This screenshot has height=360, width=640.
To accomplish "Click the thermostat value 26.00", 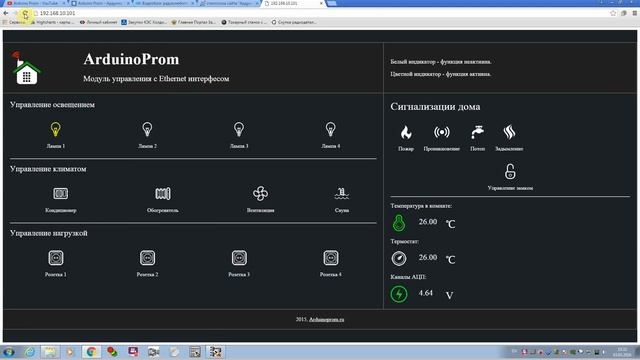I will click(428, 257).
